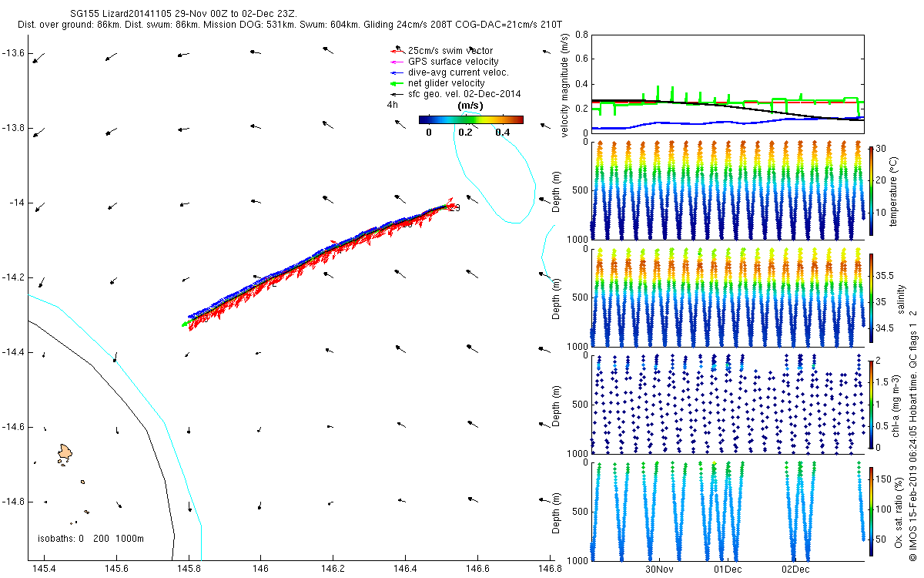Click the '30Nov' date tick label
924x578 pixels.
pyautogui.click(x=660, y=570)
